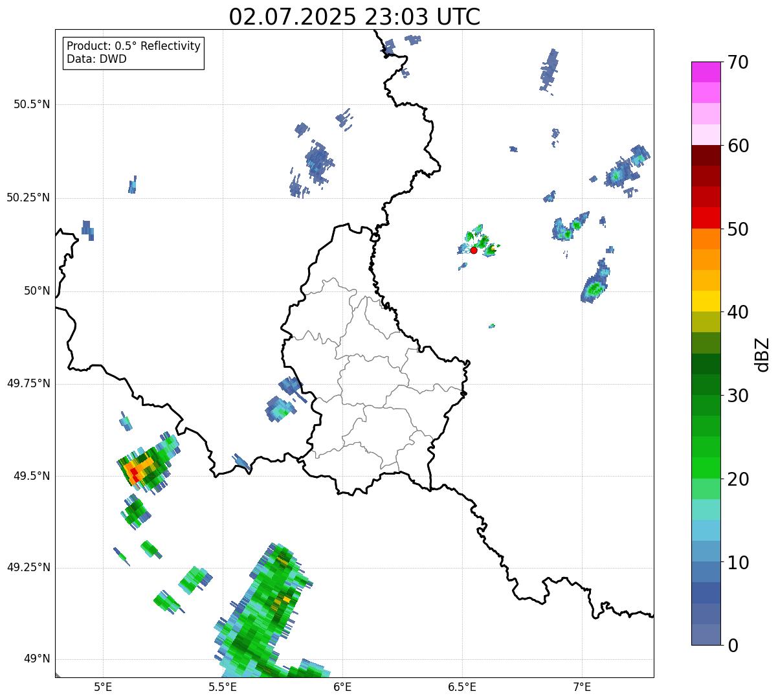Click the 5.5°E longitude label
This screenshot has width=778, height=700.
coord(223,686)
